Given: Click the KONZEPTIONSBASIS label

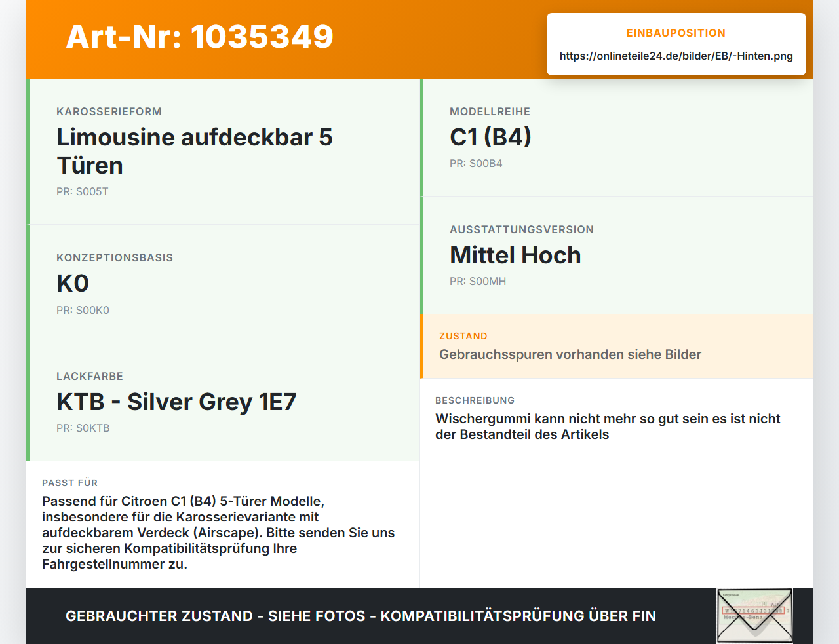Looking at the screenshot, I should [x=115, y=257].
